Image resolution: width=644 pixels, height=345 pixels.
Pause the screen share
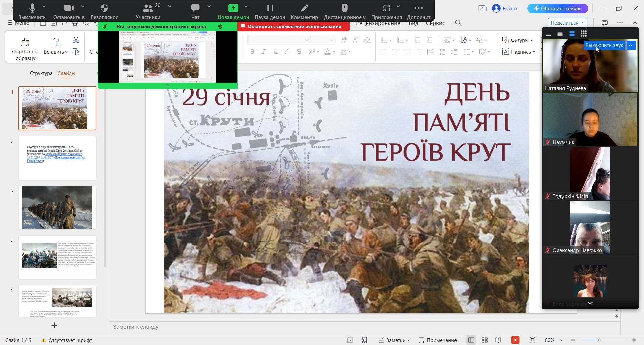[x=270, y=12]
